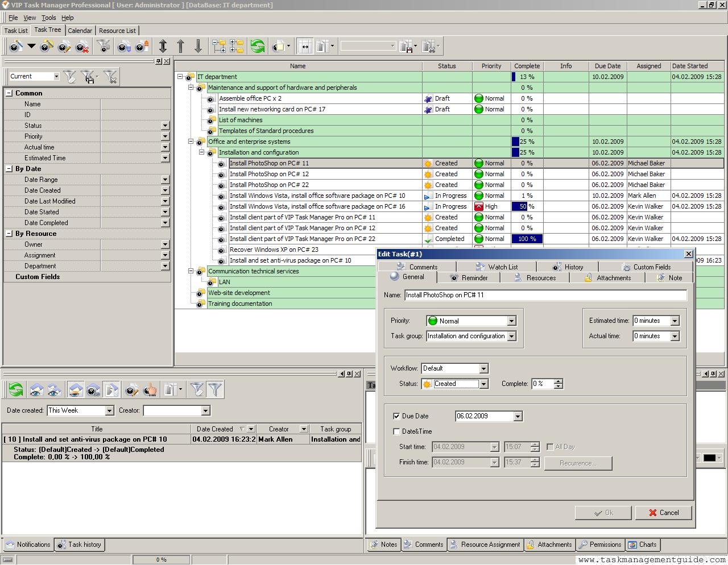
Task: Click the green Refresh icon in main toolbar
Action: click(x=258, y=47)
